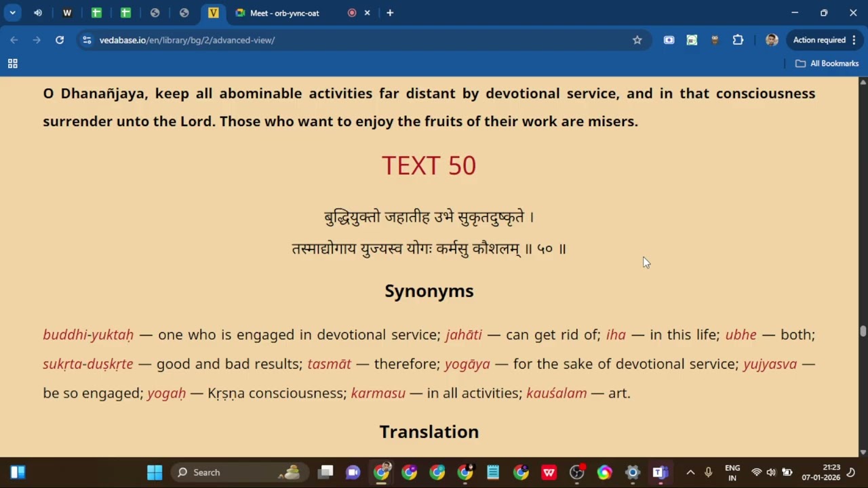Open the Windows Start menu
The height and width of the screenshot is (488, 868).
point(155,472)
